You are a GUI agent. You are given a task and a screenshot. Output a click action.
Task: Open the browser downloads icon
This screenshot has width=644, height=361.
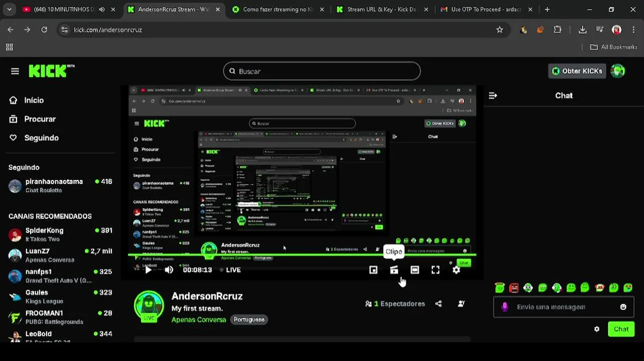coord(582,30)
